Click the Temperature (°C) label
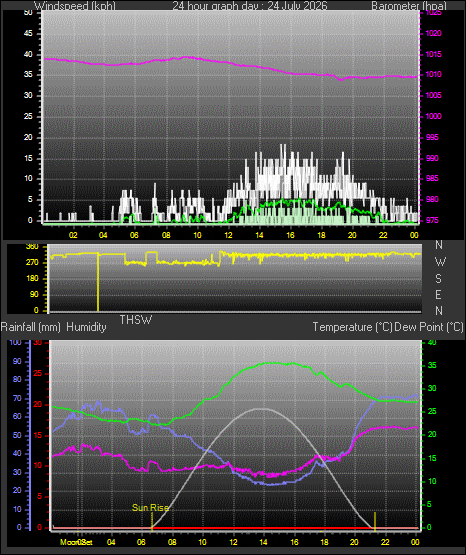The width and height of the screenshot is (466, 555). click(352, 327)
